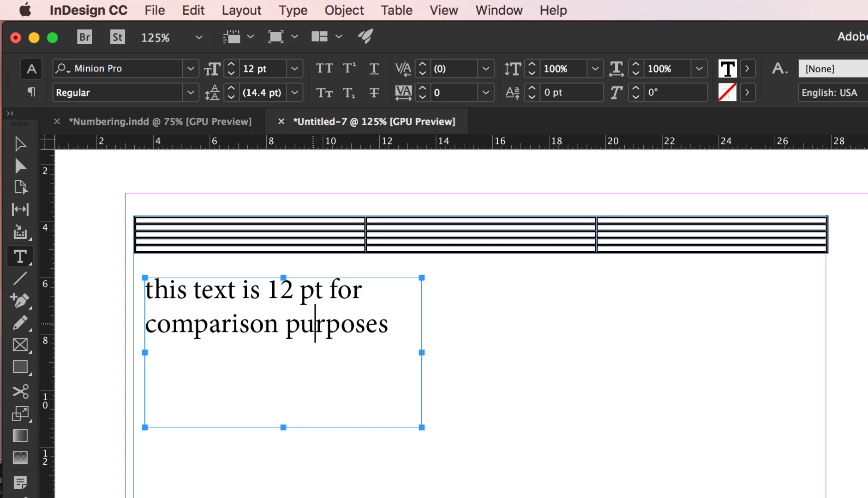The width and height of the screenshot is (868, 498).
Task: Toggle Underline formatting
Action: [x=374, y=69]
